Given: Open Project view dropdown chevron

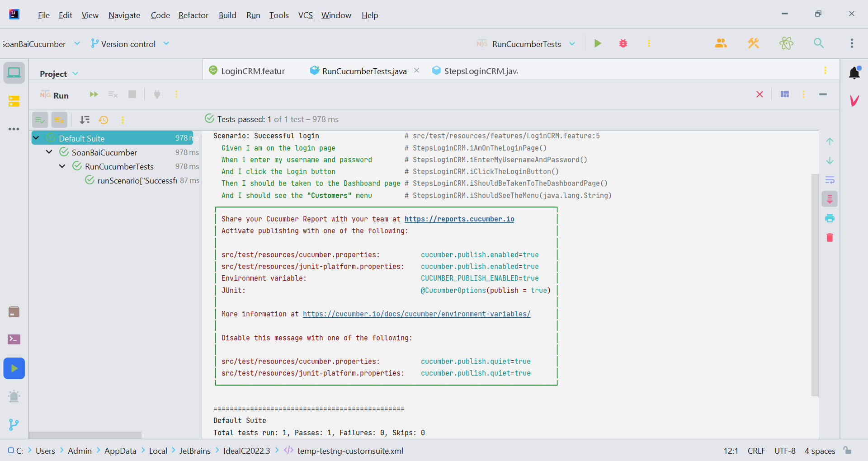Looking at the screenshot, I should point(75,74).
